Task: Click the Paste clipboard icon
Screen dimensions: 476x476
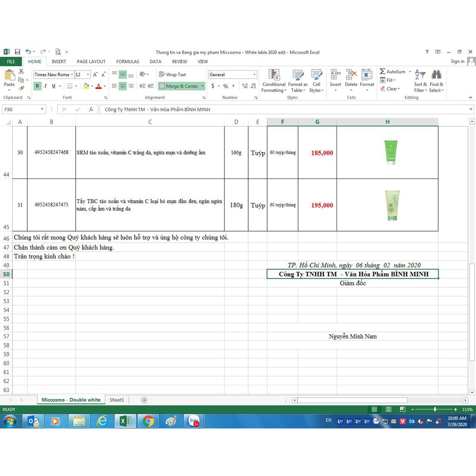Action: pyautogui.click(x=9, y=75)
